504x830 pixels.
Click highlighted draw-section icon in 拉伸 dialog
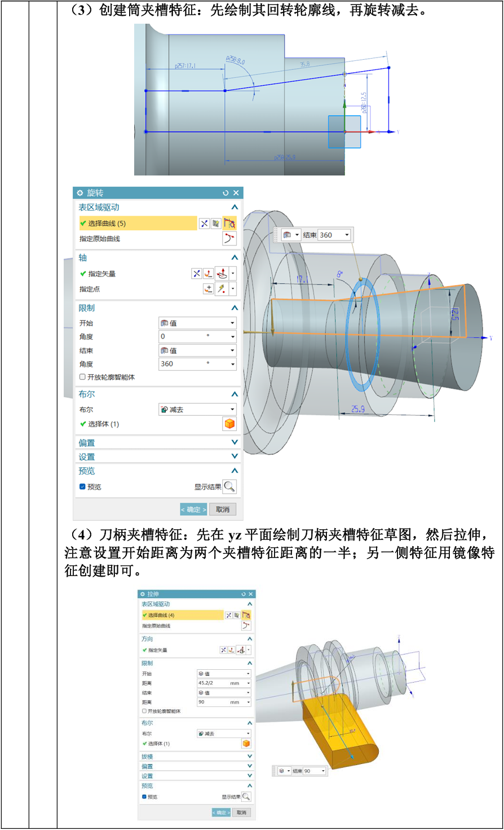(x=246, y=615)
